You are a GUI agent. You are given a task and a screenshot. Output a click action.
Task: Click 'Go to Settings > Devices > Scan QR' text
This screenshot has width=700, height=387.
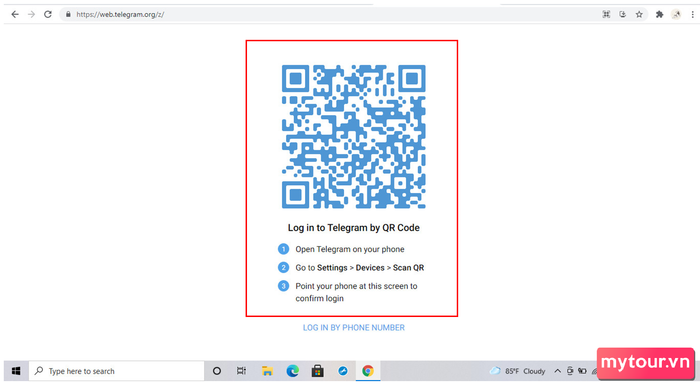359,268
